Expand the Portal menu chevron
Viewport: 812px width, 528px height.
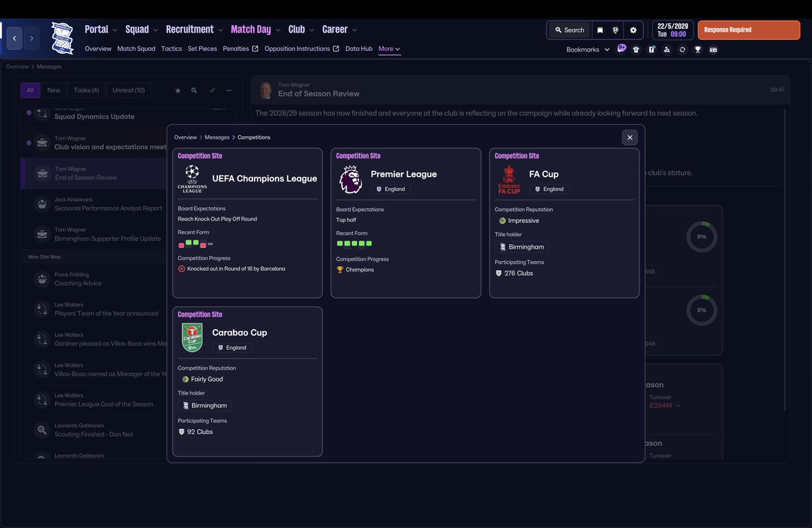pos(115,30)
